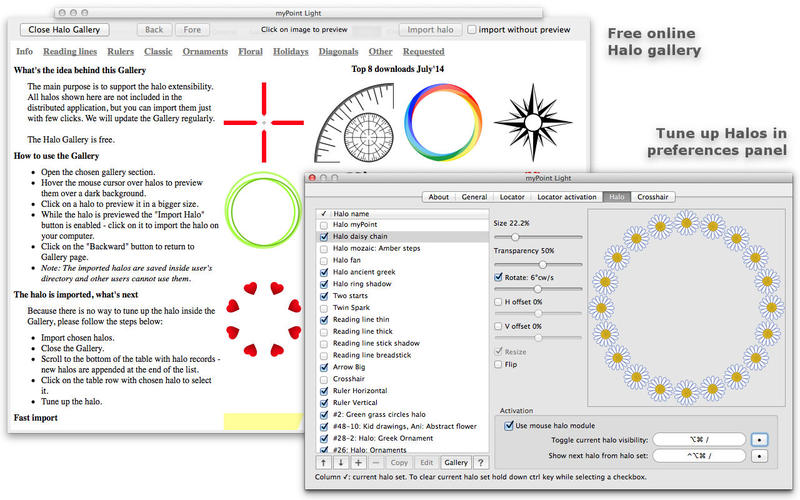Open the Holidays gallery section

(x=291, y=52)
